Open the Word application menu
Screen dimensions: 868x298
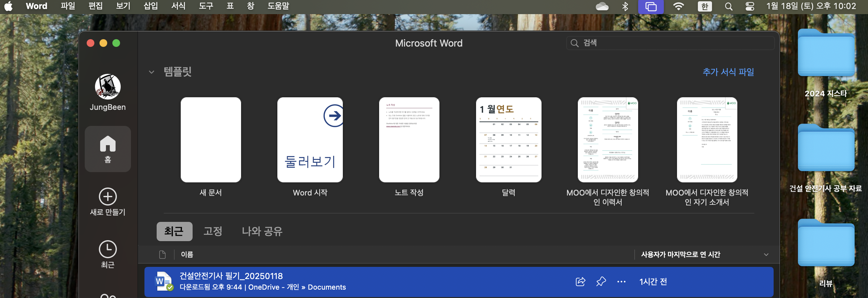[36, 6]
